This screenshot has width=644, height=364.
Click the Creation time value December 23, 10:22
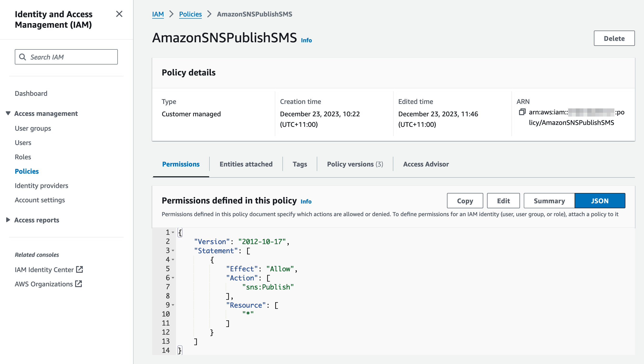320,119
